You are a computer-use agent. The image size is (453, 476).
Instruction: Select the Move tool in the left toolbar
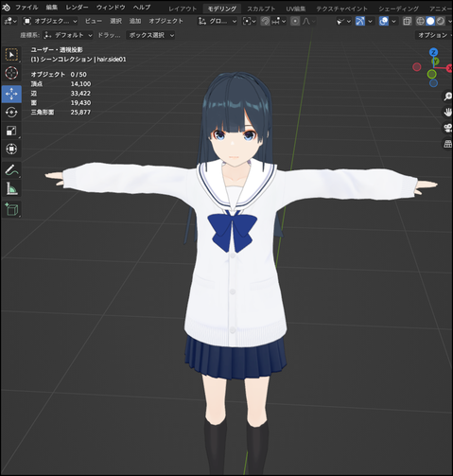(11, 94)
